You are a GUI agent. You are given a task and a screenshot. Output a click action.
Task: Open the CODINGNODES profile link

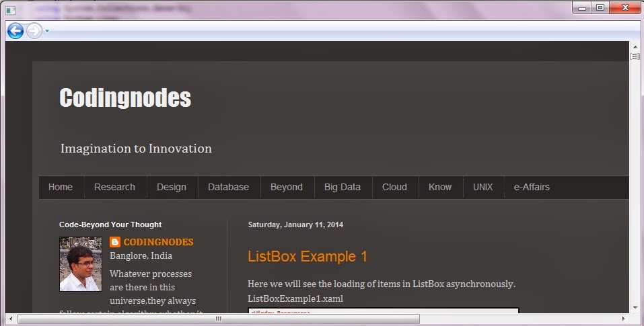[x=159, y=242]
